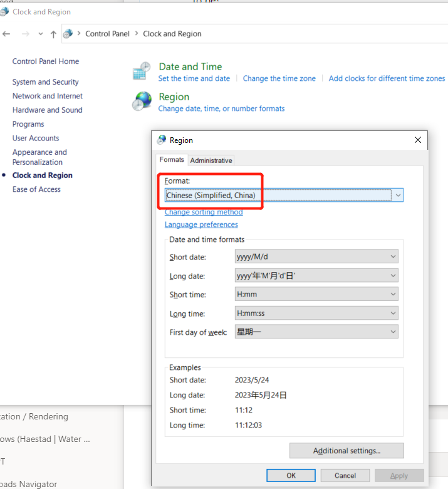Click 'ation / Rendering' item in background window
The image size is (448, 489).
click(34, 417)
